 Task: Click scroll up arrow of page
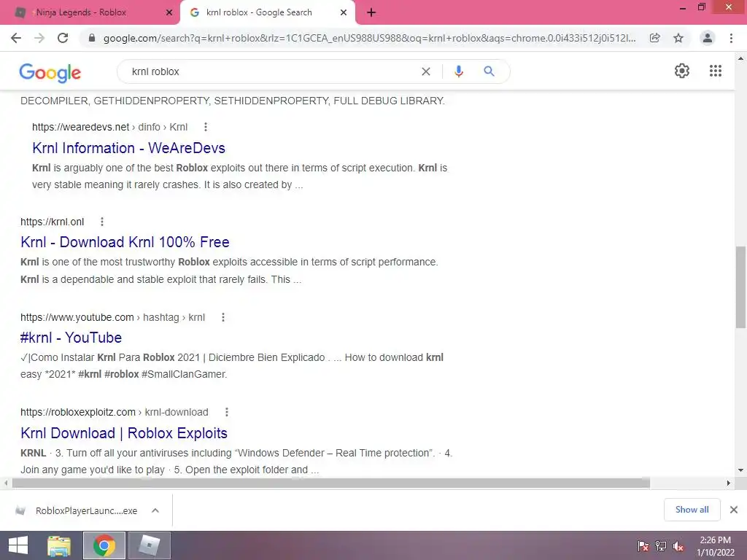740,58
